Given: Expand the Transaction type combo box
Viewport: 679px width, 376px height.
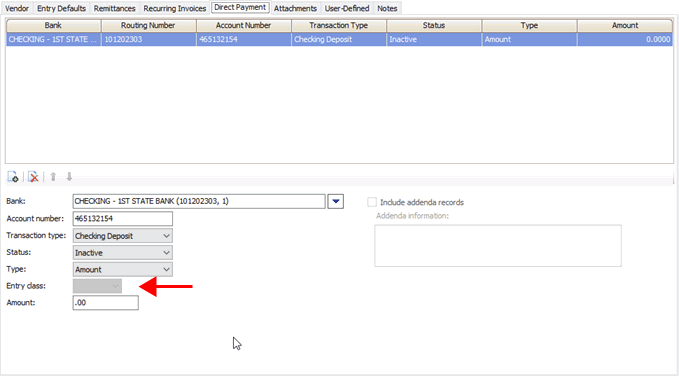Looking at the screenshot, I should click(x=123, y=236).
